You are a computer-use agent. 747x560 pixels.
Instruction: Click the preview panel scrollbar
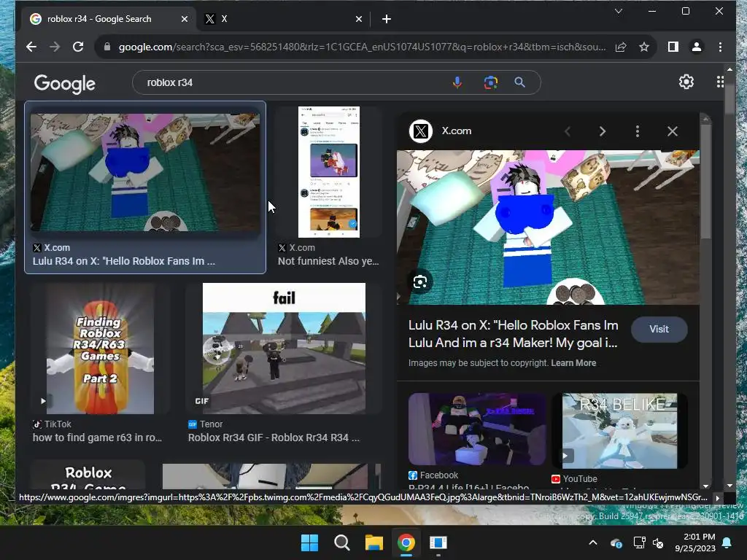tap(705, 181)
